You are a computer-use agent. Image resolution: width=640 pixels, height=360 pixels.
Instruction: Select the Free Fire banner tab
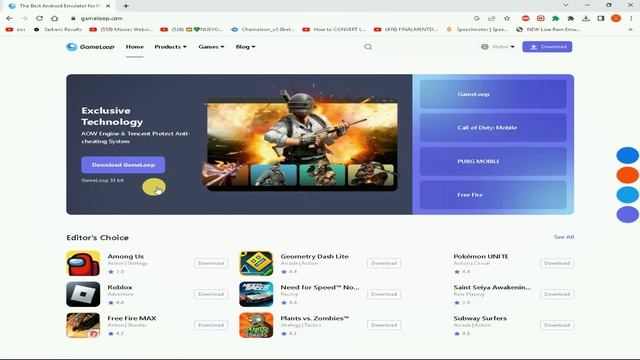pos(493,195)
